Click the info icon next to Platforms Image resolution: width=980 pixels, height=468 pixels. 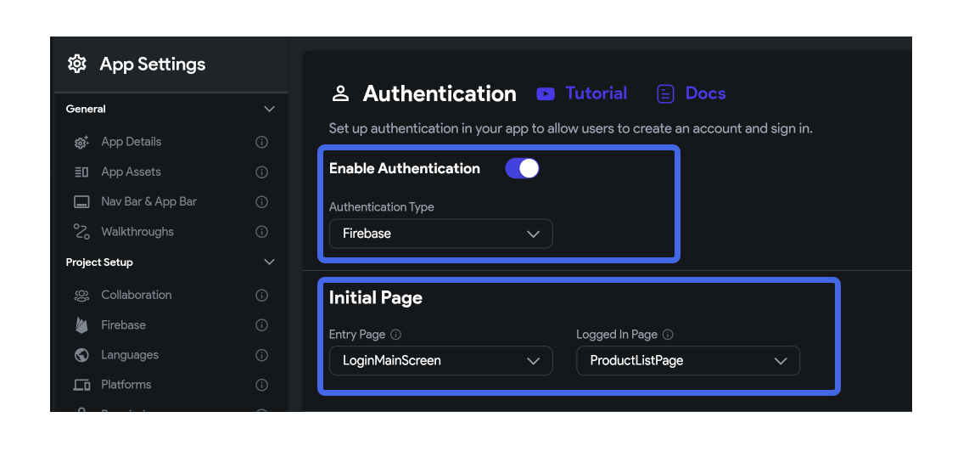(x=262, y=385)
